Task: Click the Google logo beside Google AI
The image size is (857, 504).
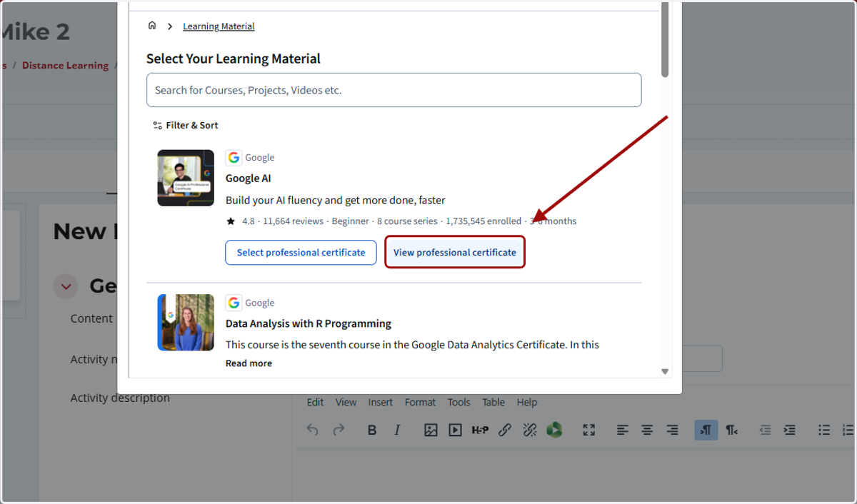Action: pyautogui.click(x=234, y=158)
